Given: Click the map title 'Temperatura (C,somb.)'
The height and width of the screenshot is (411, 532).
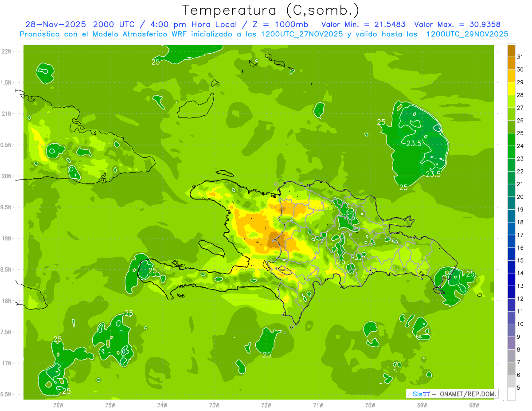Looking at the screenshot, I should coord(270,10).
